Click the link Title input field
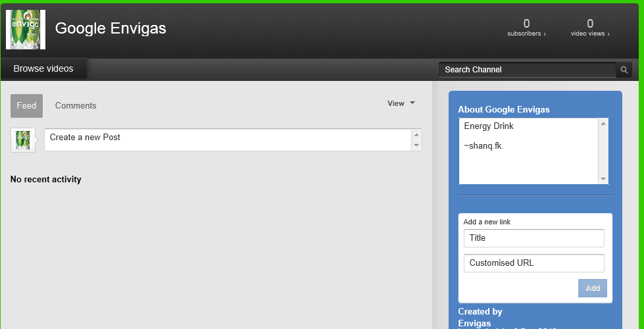 pos(534,238)
